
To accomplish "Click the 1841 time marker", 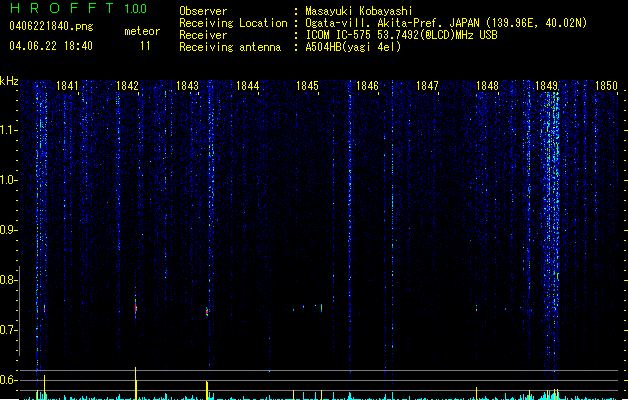I will tap(67, 86).
